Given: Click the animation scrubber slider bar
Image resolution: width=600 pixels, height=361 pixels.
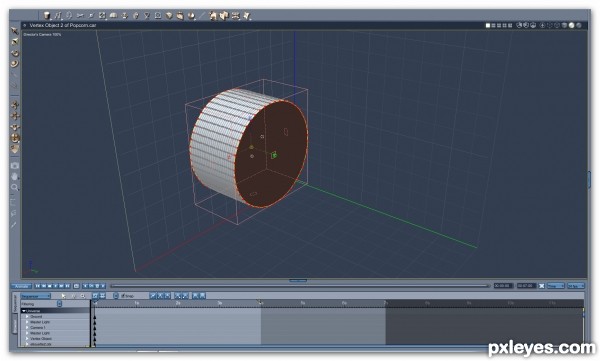Looking at the screenshot, I should pyautogui.click(x=300, y=286).
